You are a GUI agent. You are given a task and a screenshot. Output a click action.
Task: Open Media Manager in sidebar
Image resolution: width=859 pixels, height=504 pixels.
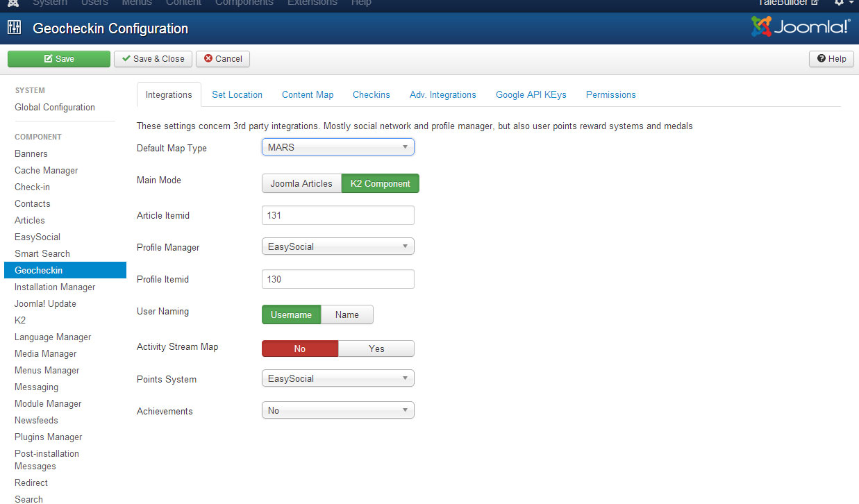[46, 354]
